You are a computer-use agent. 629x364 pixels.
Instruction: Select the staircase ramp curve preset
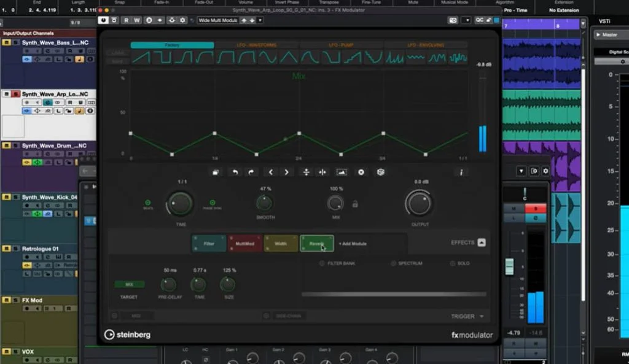(352, 58)
